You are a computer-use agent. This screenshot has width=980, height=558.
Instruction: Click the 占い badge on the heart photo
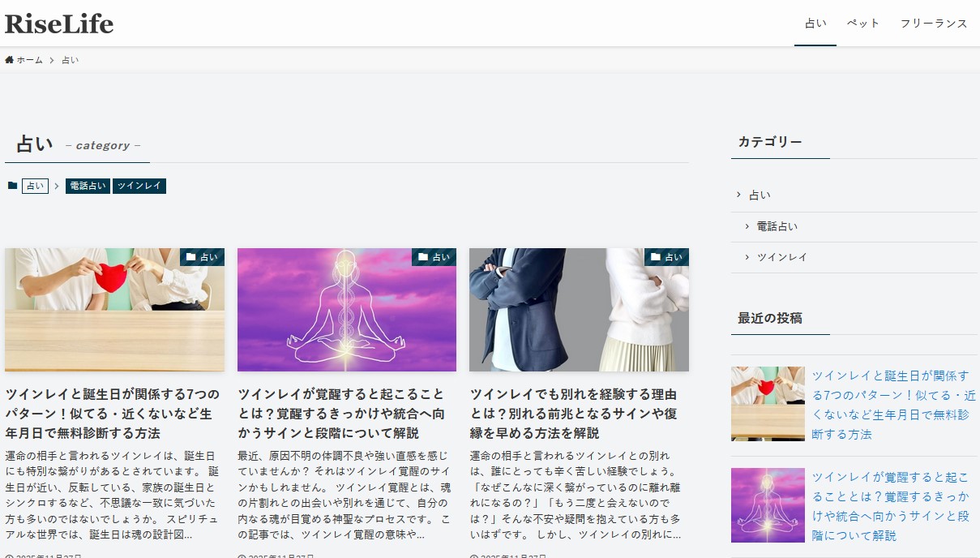[x=202, y=257]
